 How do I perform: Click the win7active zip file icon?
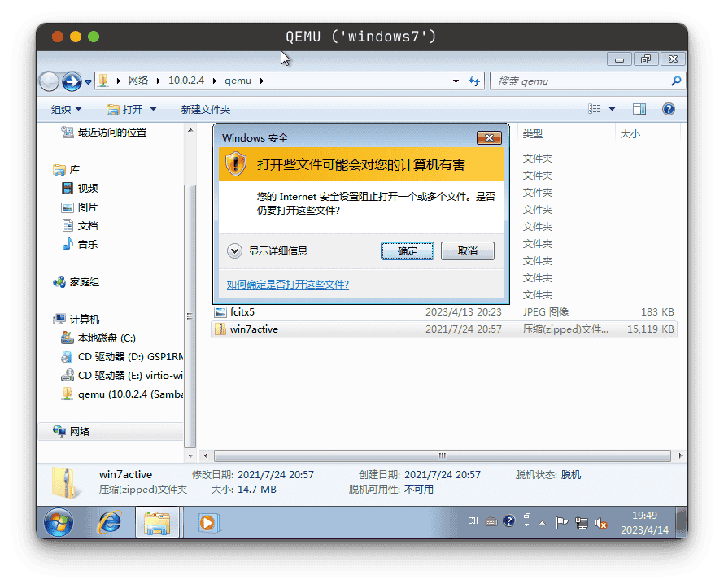[x=220, y=329]
